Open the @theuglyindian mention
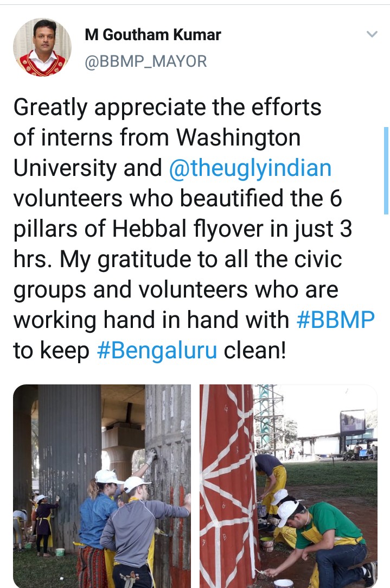Viewport: 390px width, 588px height. (x=250, y=168)
